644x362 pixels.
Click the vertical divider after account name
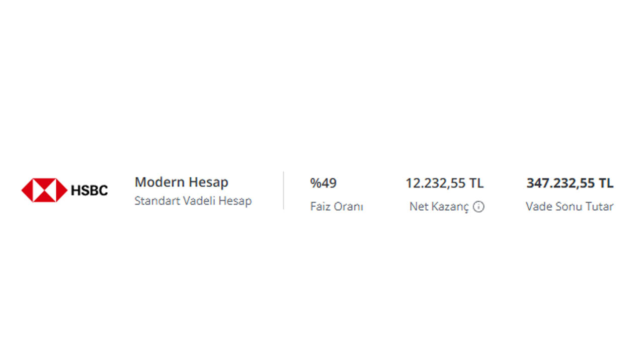(283, 190)
